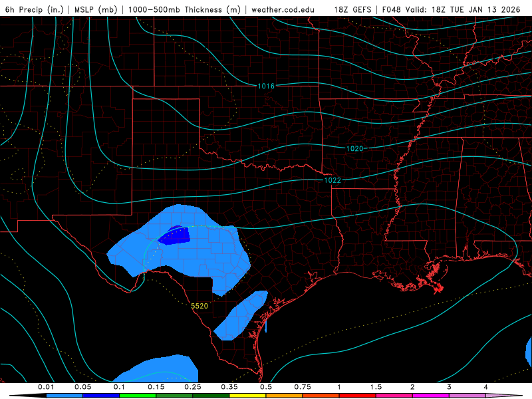Select the yellow 0.35–0.5 legend swatch

(x=247, y=396)
